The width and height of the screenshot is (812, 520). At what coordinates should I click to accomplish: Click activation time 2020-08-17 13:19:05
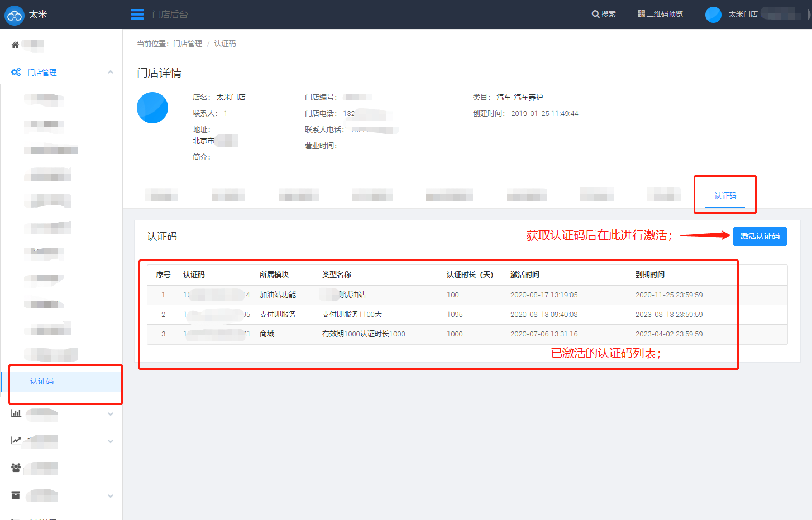pyautogui.click(x=544, y=295)
